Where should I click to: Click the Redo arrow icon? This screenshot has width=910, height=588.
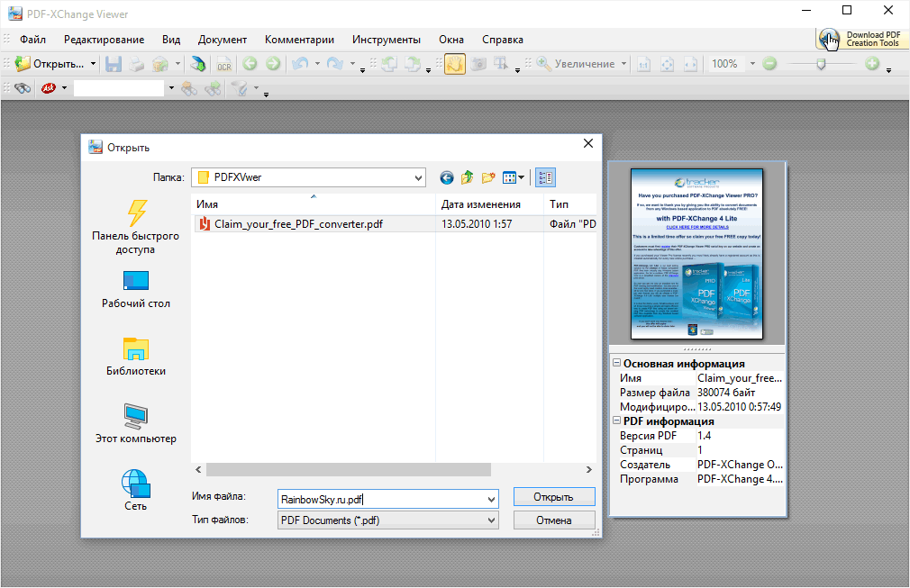335,63
